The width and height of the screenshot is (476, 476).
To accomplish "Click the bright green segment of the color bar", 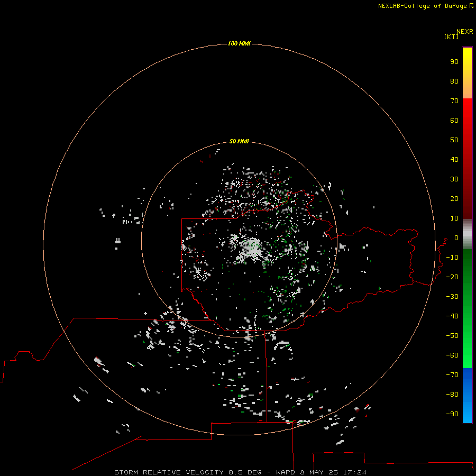I will click(x=467, y=308).
